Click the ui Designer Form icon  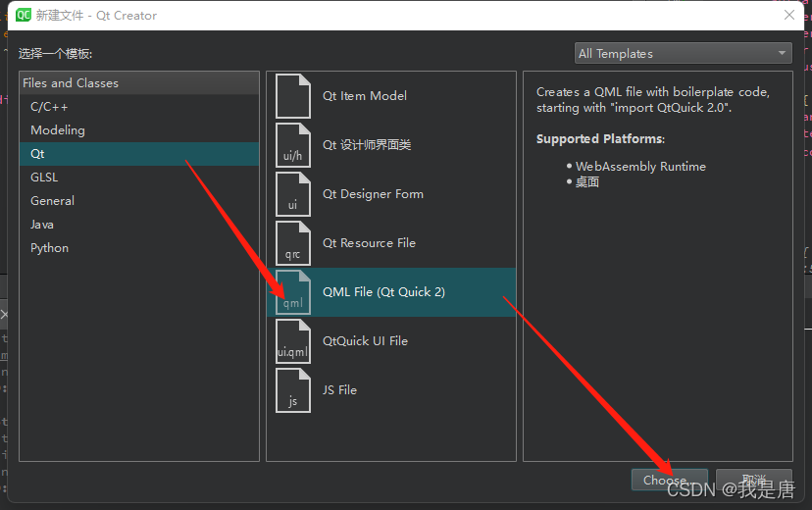click(293, 194)
